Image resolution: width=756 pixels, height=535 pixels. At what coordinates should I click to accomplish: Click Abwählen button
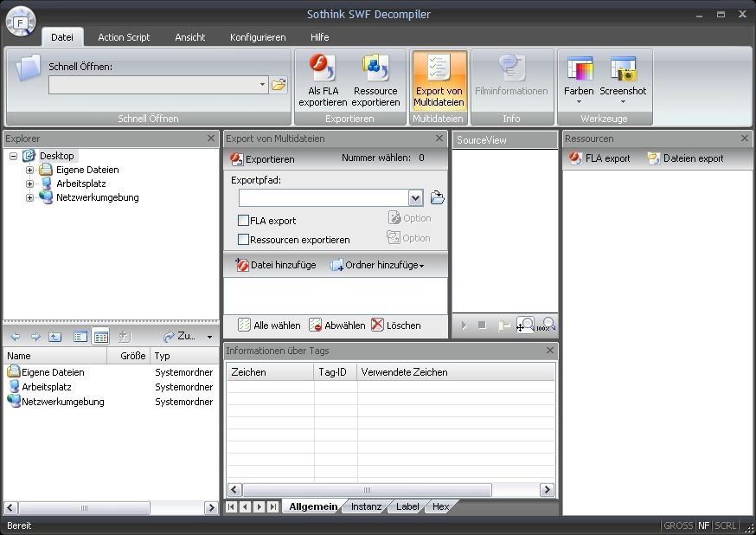tap(337, 326)
